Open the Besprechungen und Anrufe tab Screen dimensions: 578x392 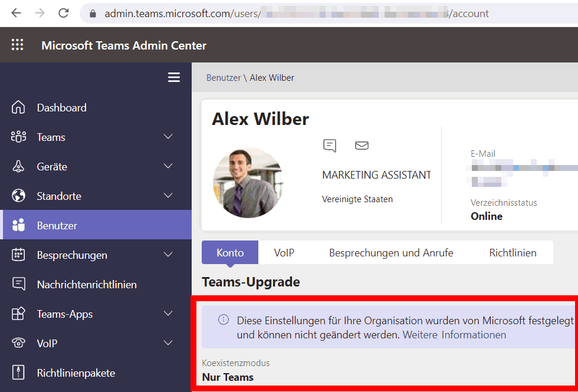pos(391,252)
